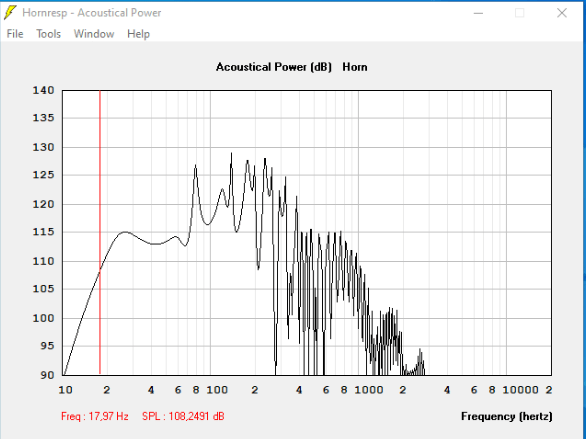The image size is (586, 439).
Task: Open the Tools menu
Action: (49, 34)
